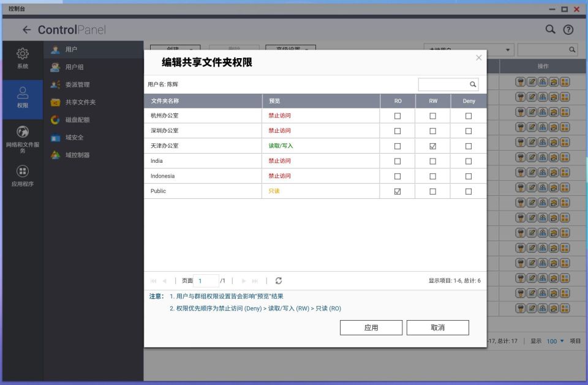Check Deny for 天津办公室
The height and width of the screenshot is (385, 588).
click(469, 146)
